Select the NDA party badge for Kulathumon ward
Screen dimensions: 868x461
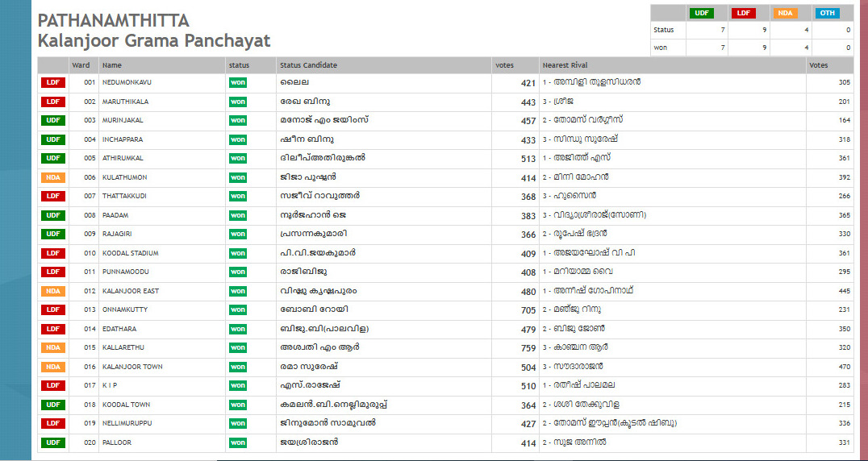(52, 177)
